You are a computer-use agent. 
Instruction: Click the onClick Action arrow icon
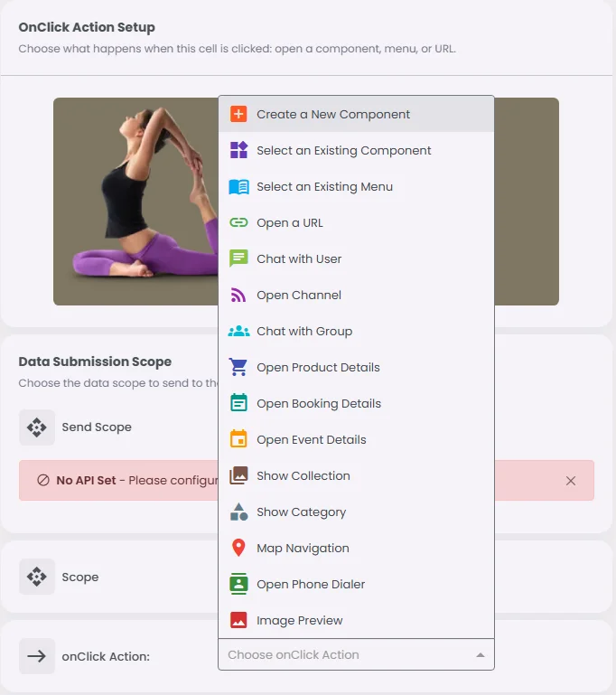37,656
